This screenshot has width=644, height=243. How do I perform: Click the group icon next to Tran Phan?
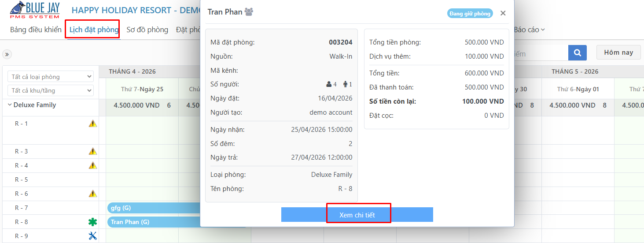249,12
